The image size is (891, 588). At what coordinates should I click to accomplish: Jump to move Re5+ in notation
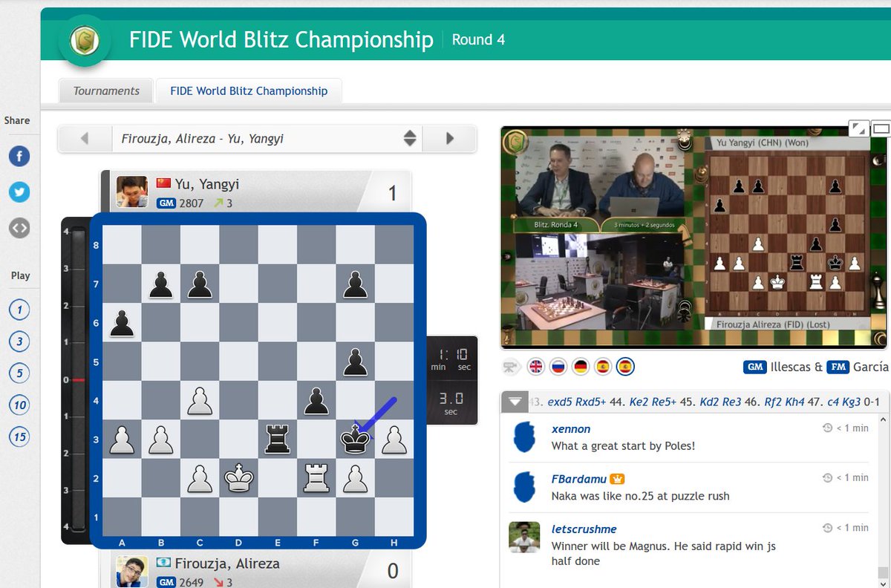pos(665,402)
